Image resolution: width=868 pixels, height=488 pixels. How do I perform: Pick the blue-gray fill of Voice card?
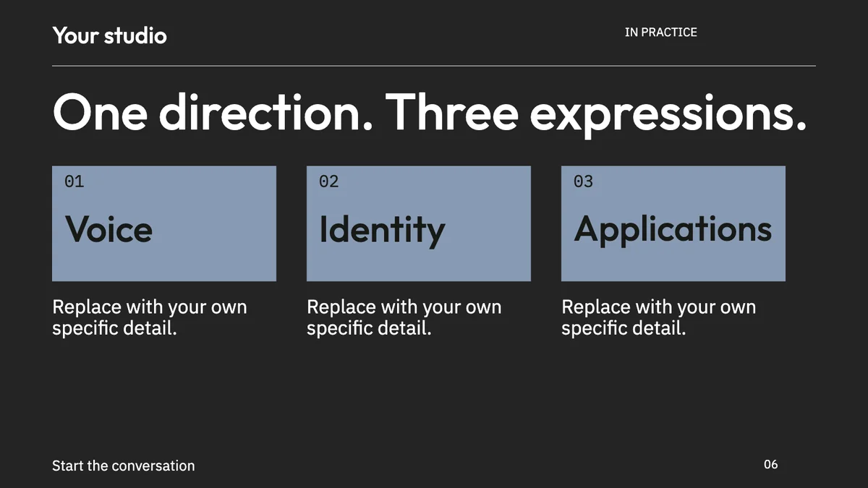pos(217,260)
